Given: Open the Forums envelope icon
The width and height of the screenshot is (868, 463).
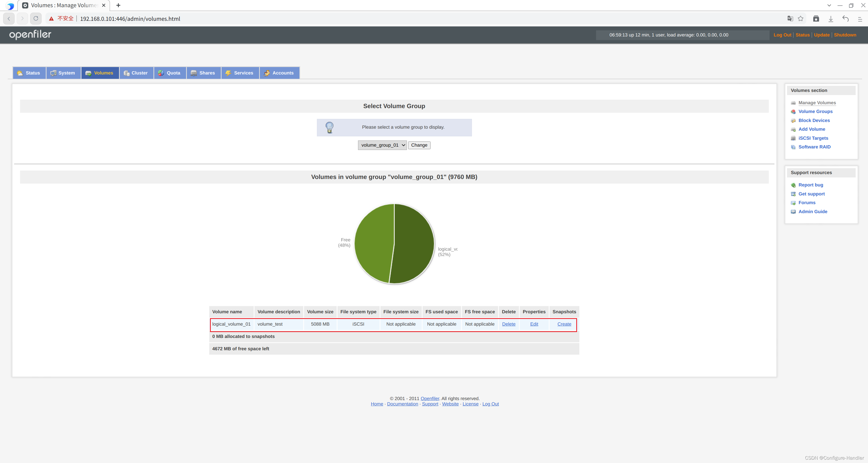Looking at the screenshot, I should [793, 203].
